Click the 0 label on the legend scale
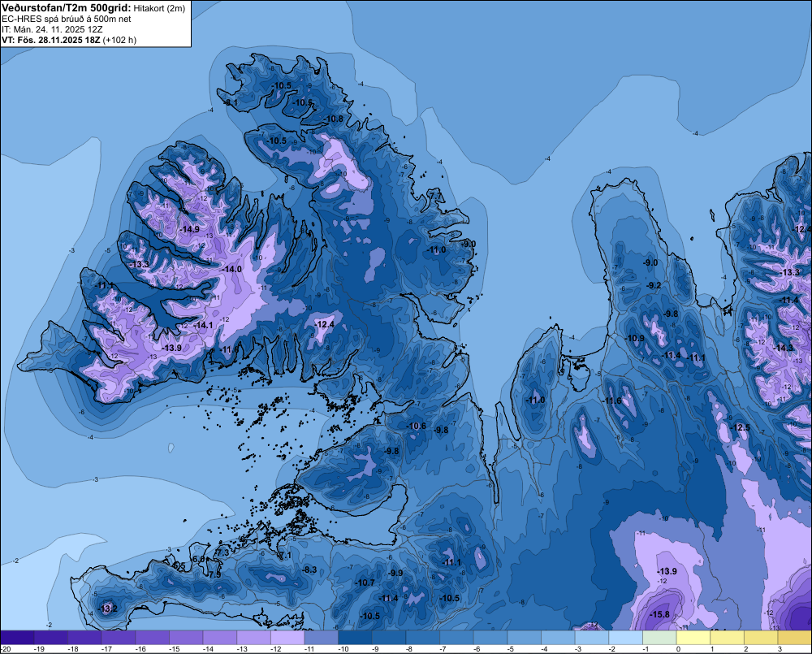Image resolution: width=812 pixels, height=654 pixels. click(678, 649)
